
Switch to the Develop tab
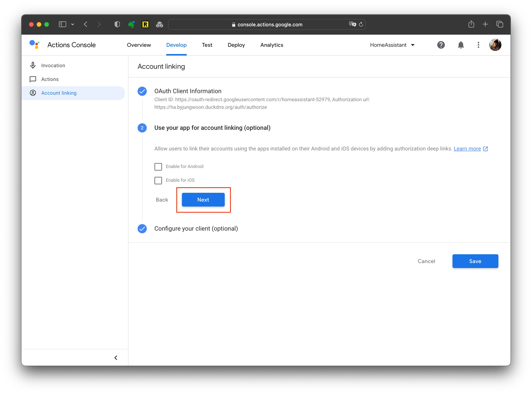click(176, 45)
